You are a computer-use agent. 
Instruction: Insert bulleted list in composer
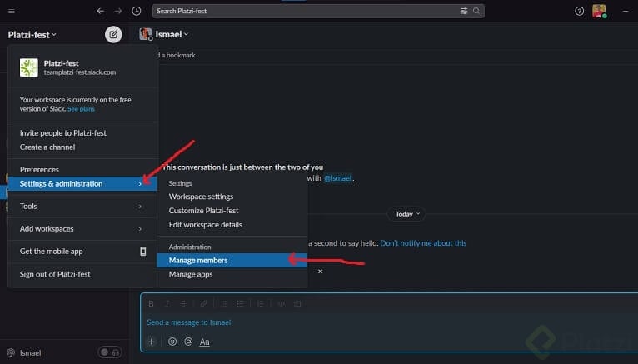point(241,303)
